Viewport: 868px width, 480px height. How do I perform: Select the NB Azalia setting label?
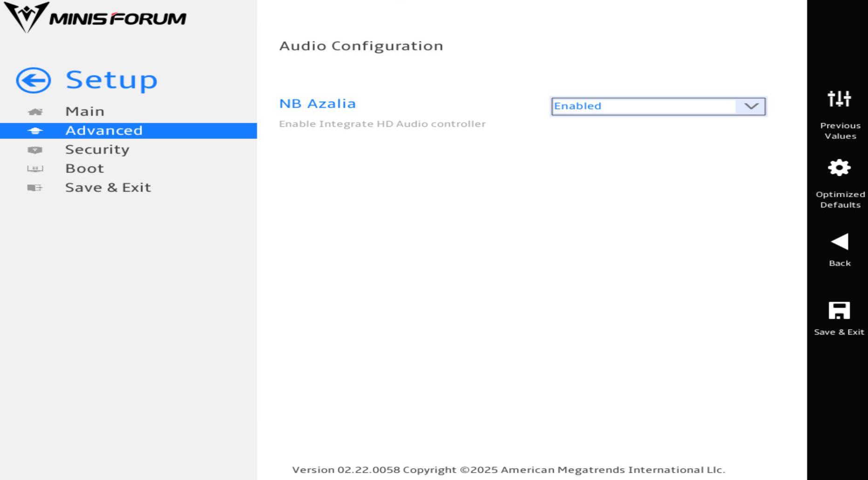click(318, 103)
